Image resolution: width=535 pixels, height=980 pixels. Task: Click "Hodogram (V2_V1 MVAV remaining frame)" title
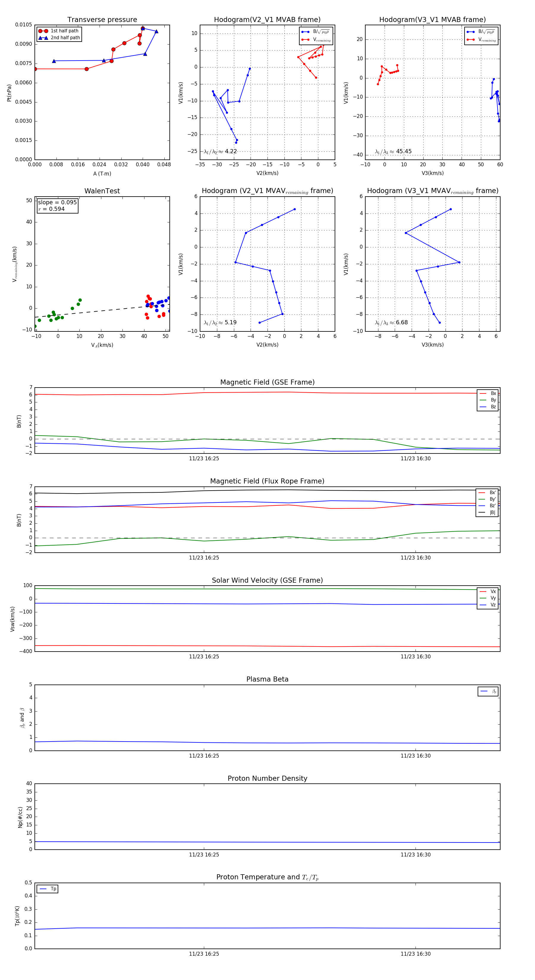(x=267, y=191)
